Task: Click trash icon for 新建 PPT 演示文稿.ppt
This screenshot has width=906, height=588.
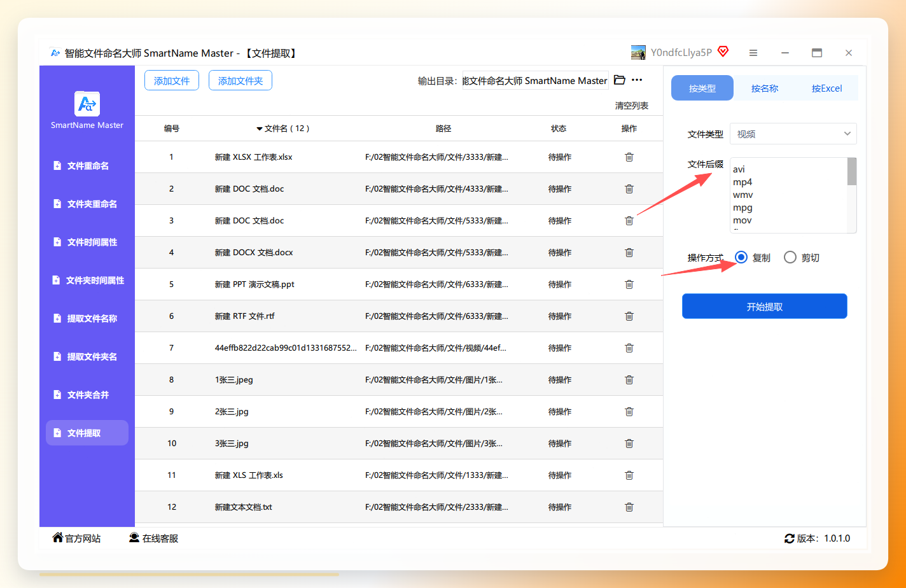Action: 629,284
